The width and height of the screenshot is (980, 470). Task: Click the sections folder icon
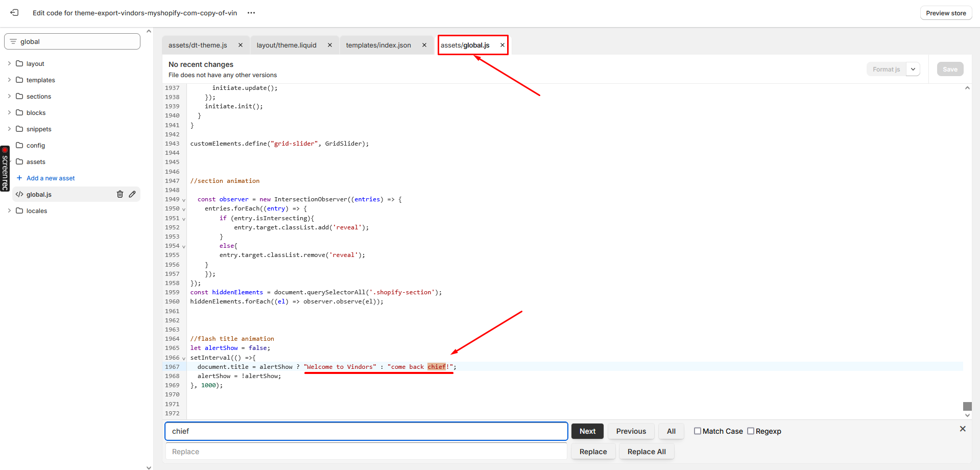(x=19, y=96)
